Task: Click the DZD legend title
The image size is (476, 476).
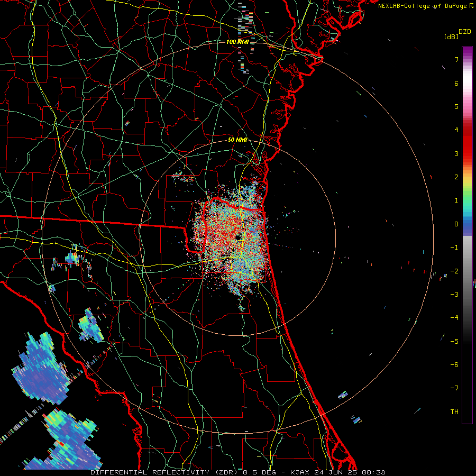Action: (x=465, y=32)
